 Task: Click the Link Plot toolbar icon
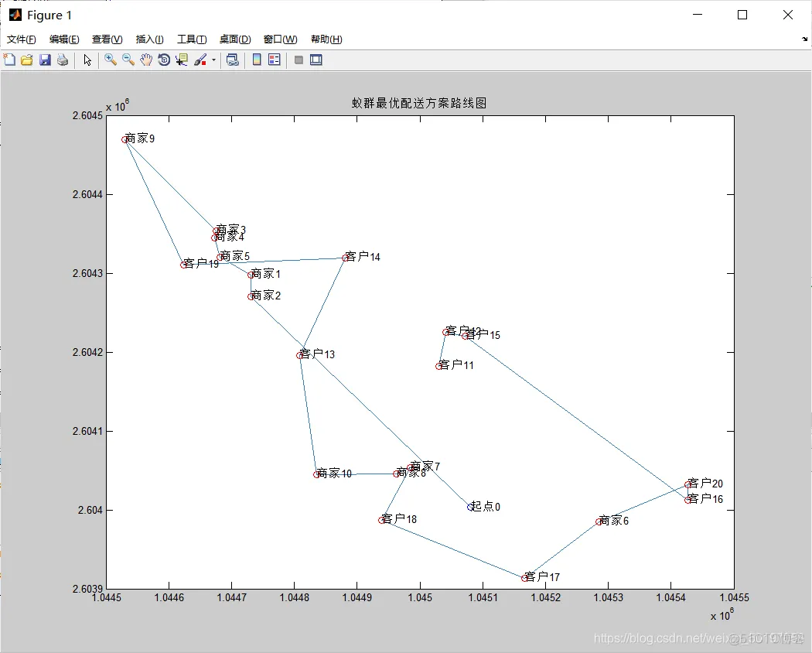click(x=233, y=60)
